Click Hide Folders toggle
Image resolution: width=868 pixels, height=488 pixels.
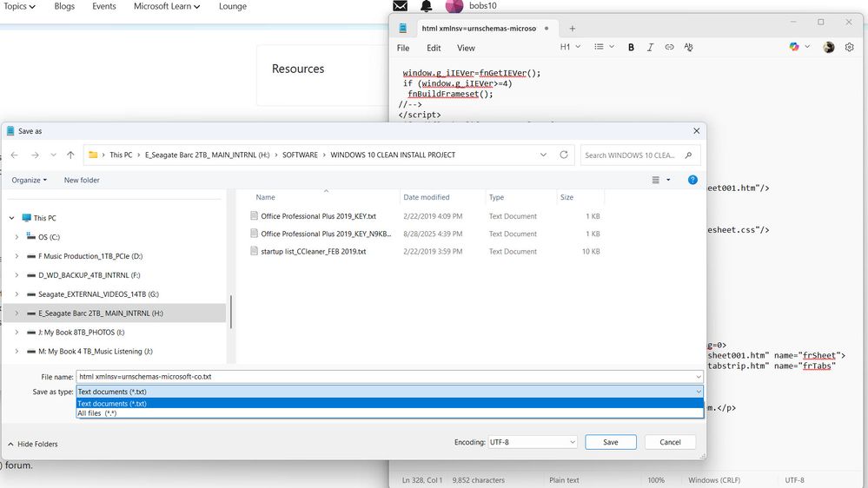[x=33, y=444]
